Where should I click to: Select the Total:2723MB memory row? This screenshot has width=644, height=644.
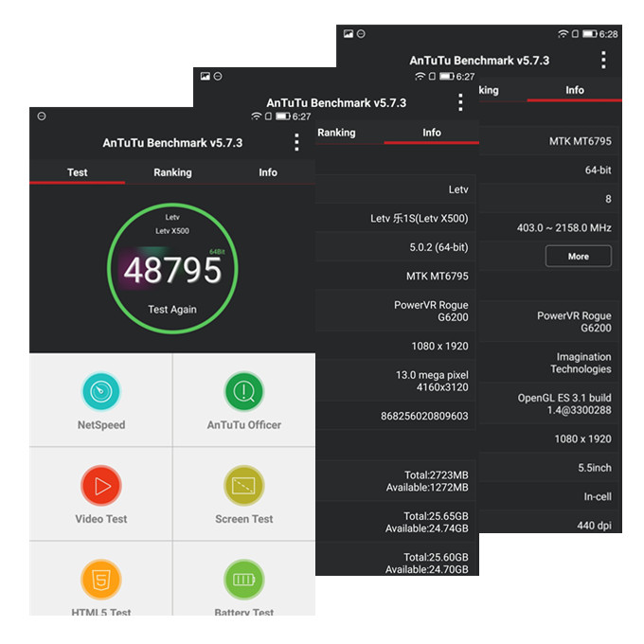396,481
